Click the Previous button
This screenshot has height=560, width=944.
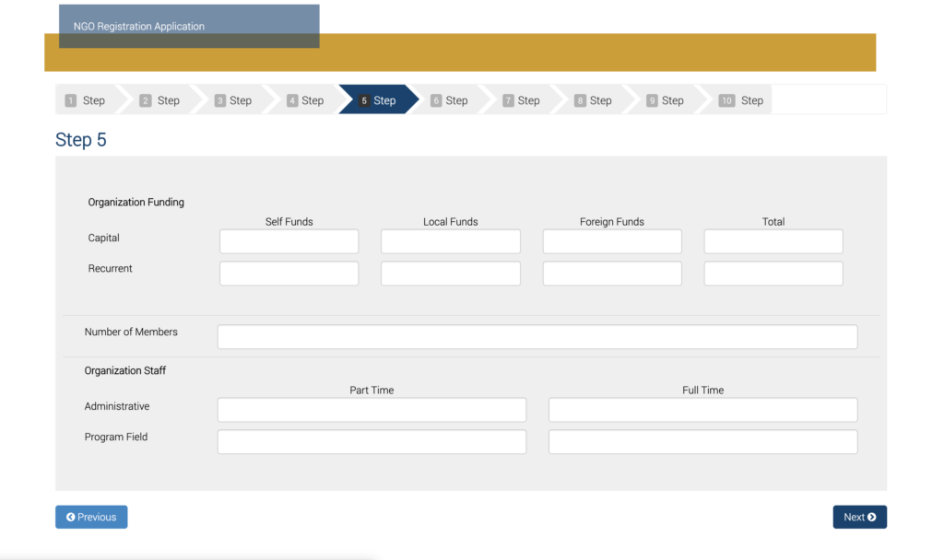pos(91,517)
